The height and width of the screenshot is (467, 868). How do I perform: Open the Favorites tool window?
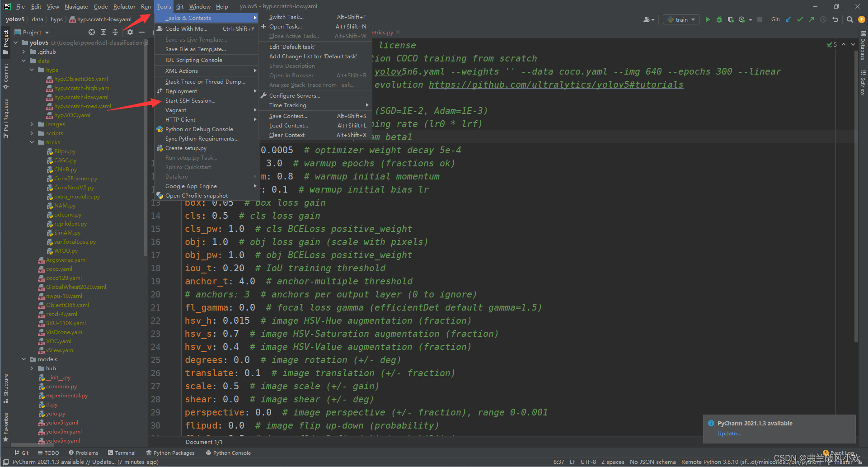(5, 427)
